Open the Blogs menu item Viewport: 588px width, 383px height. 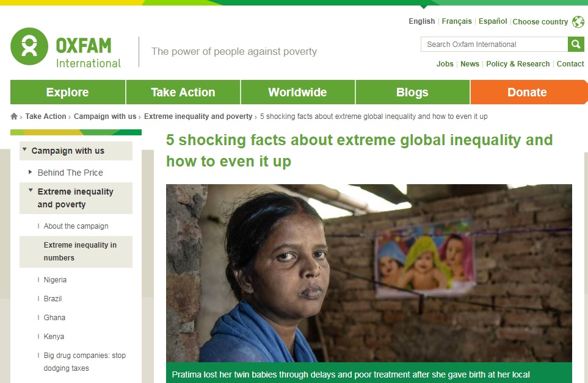point(413,92)
